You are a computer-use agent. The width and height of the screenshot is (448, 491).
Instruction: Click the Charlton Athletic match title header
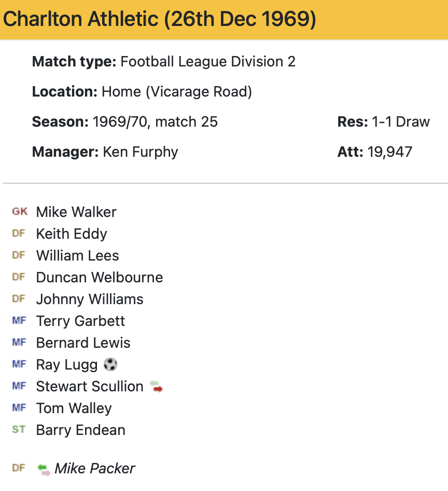pos(160,20)
